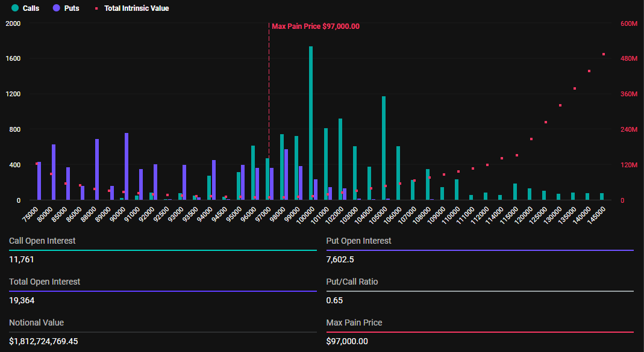The image size is (644, 352).
Task: Select the Calls bar at 105000 strike
Action: (x=384, y=148)
